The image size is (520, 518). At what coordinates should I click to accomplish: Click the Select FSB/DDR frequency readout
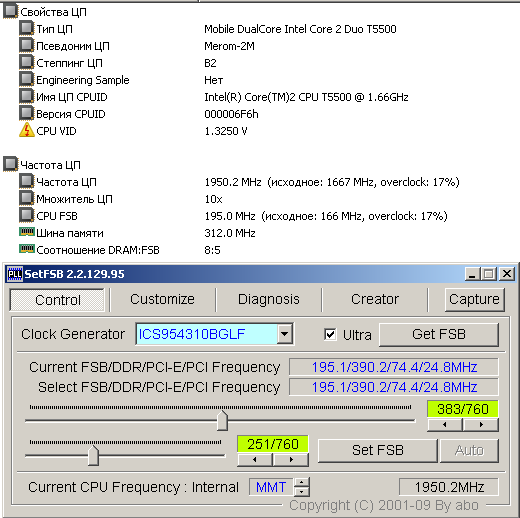coord(394,387)
